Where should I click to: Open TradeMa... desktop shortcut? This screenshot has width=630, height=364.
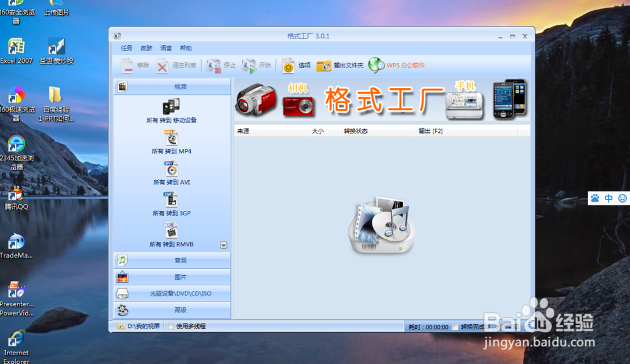[16, 246]
